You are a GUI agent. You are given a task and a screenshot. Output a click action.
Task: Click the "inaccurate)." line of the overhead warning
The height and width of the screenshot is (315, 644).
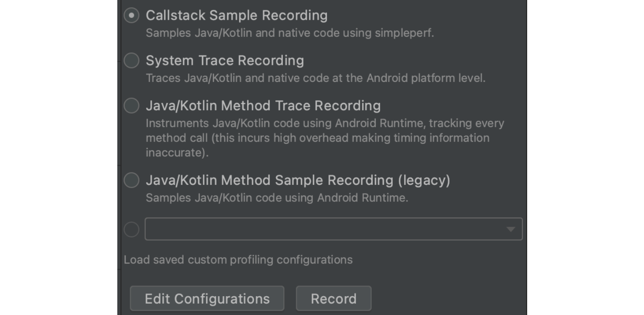coord(177,153)
